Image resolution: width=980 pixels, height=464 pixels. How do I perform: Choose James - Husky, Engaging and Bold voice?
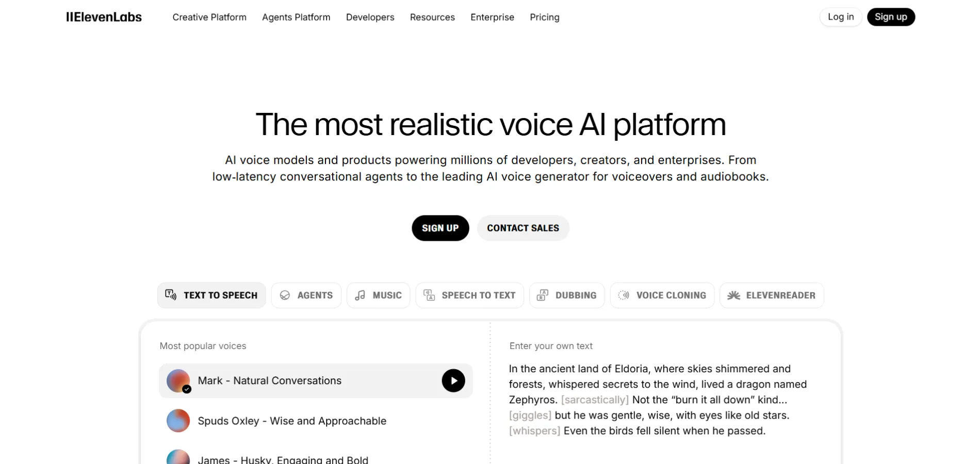(x=283, y=459)
